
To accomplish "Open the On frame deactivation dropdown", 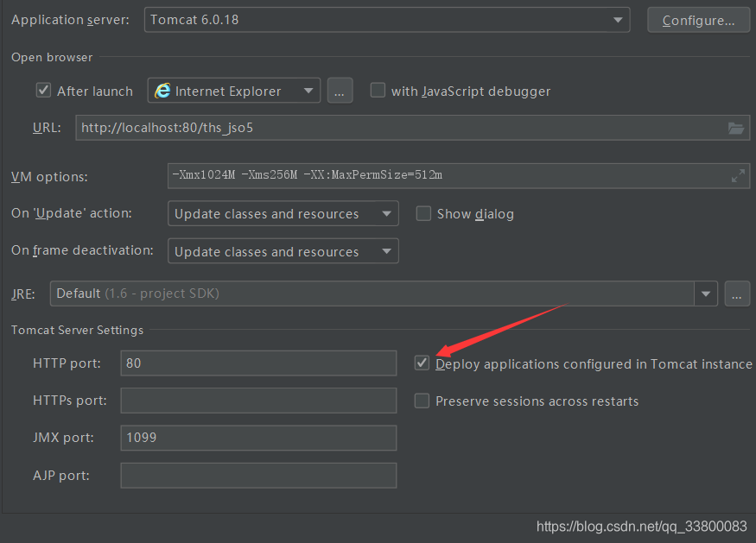I will point(283,251).
